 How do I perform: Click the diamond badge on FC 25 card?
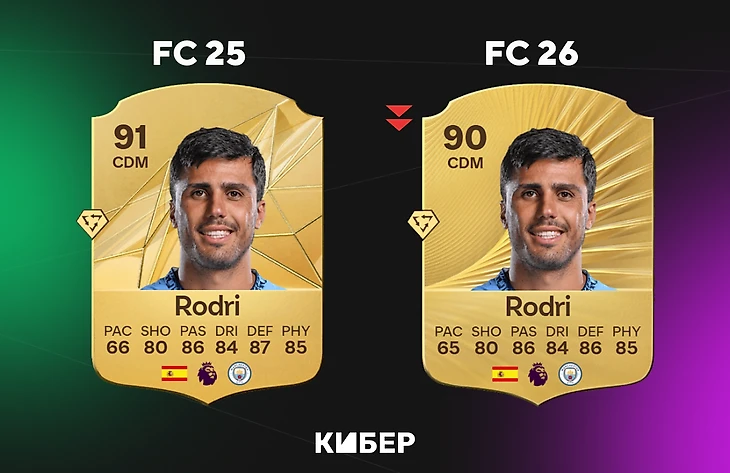(92, 223)
